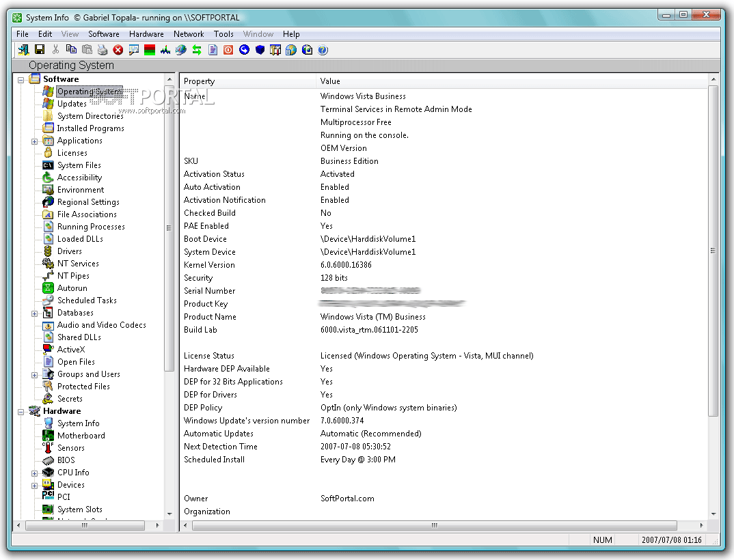The height and width of the screenshot is (560, 734).
Task: Click the Copy toolbar icon
Action: 71,50
